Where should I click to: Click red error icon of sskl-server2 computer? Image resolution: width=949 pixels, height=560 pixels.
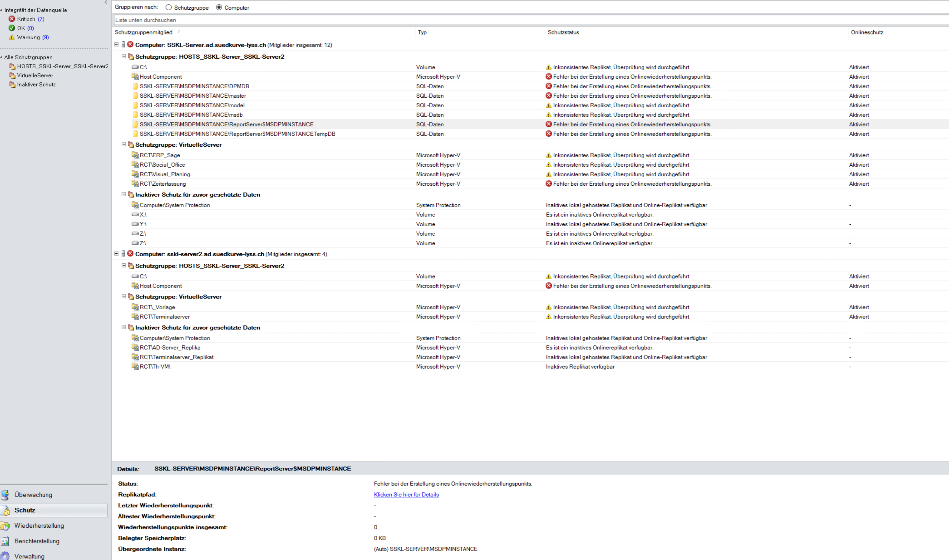pyautogui.click(x=130, y=254)
